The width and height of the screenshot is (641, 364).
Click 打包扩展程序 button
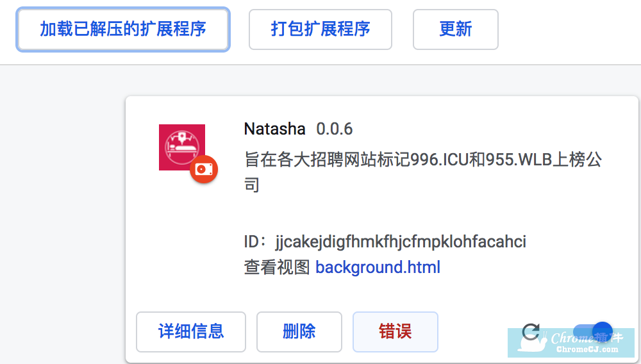click(320, 29)
